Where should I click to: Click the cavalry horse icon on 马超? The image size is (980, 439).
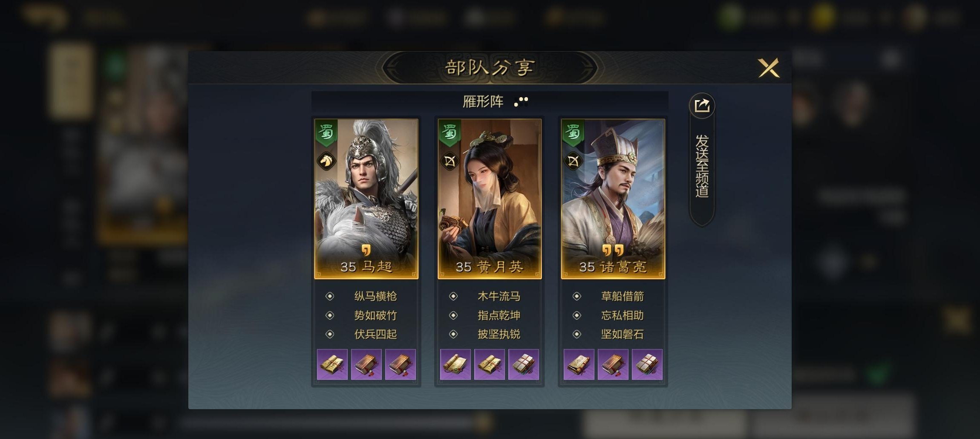click(x=327, y=161)
